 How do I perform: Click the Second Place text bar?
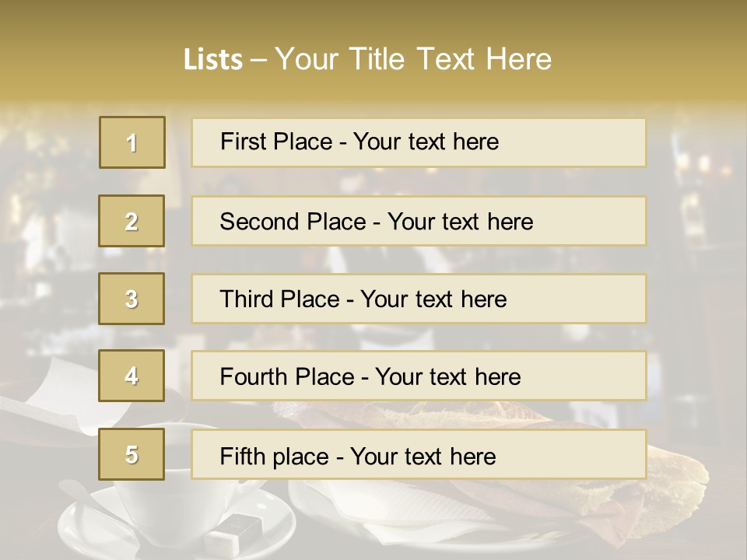coord(419,221)
